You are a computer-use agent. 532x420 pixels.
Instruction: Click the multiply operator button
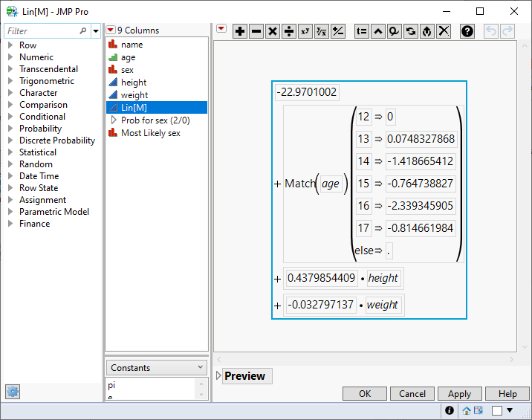[273, 31]
